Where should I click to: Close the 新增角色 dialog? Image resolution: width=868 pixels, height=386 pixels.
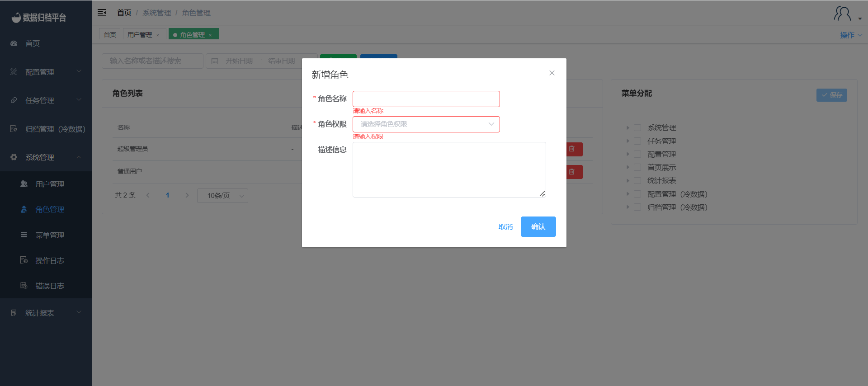tap(552, 73)
